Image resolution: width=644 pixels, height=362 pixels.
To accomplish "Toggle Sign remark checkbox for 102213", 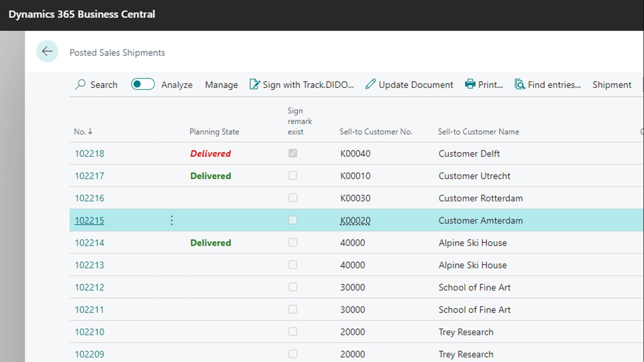I will pyautogui.click(x=293, y=264).
